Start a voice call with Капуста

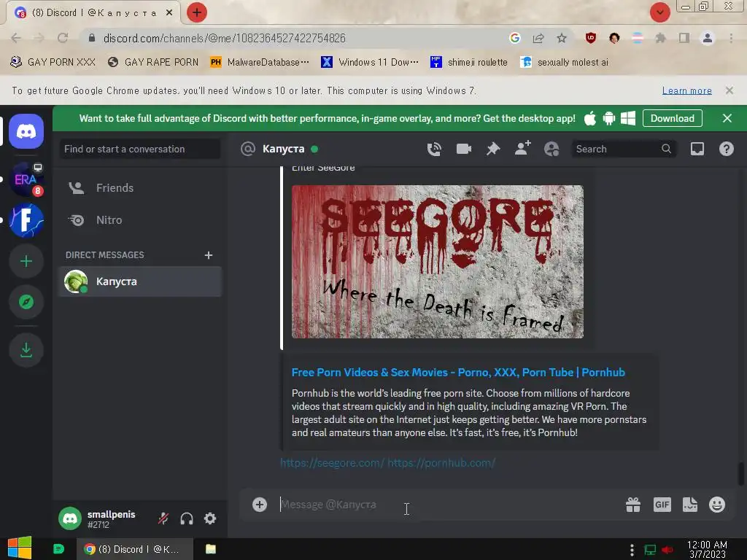434,149
